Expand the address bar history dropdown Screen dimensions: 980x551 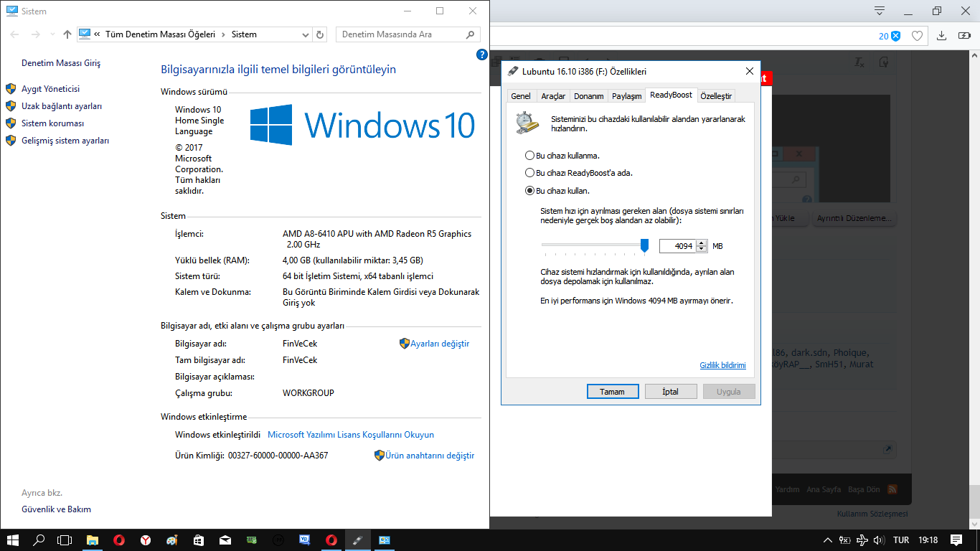coord(305,34)
